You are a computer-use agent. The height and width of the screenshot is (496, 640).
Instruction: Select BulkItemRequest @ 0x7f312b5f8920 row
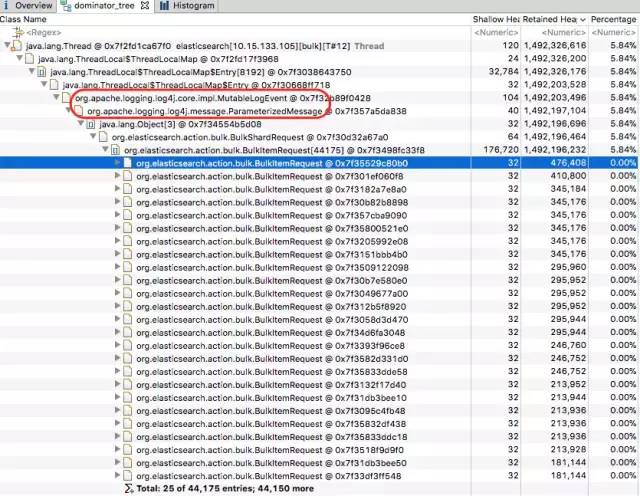(x=320, y=307)
